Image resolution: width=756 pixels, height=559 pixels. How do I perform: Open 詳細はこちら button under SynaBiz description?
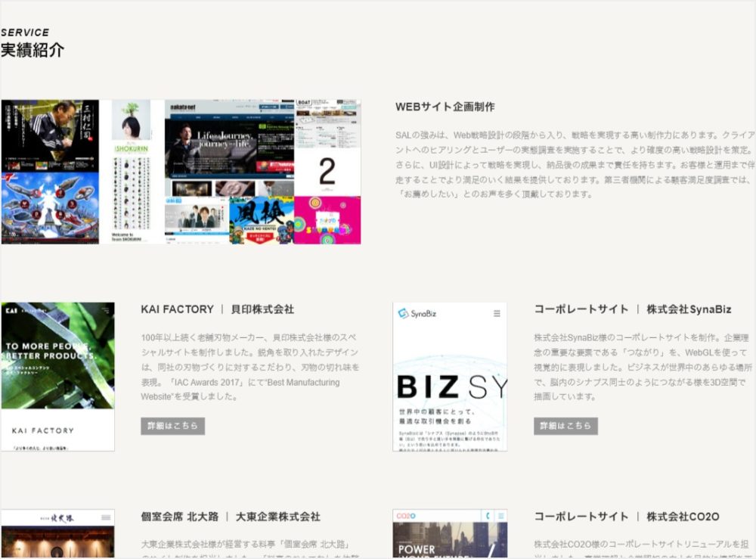(x=565, y=426)
